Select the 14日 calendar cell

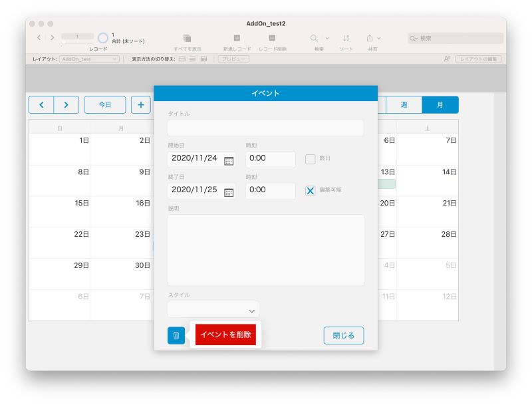click(428, 180)
